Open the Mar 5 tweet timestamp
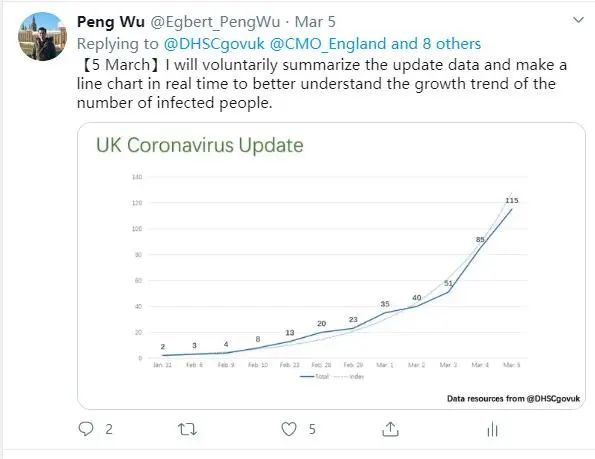595x459 pixels. point(315,22)
